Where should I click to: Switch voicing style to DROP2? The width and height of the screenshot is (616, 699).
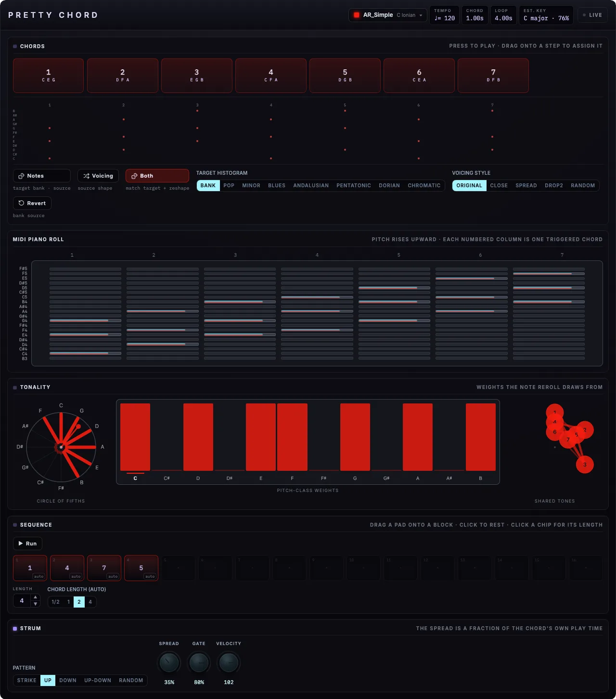click(x=554, y=185)
